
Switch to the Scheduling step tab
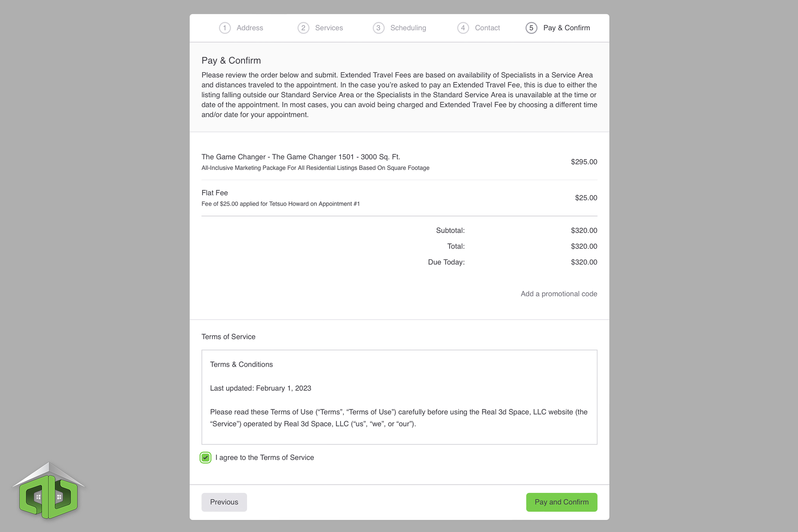399,28
